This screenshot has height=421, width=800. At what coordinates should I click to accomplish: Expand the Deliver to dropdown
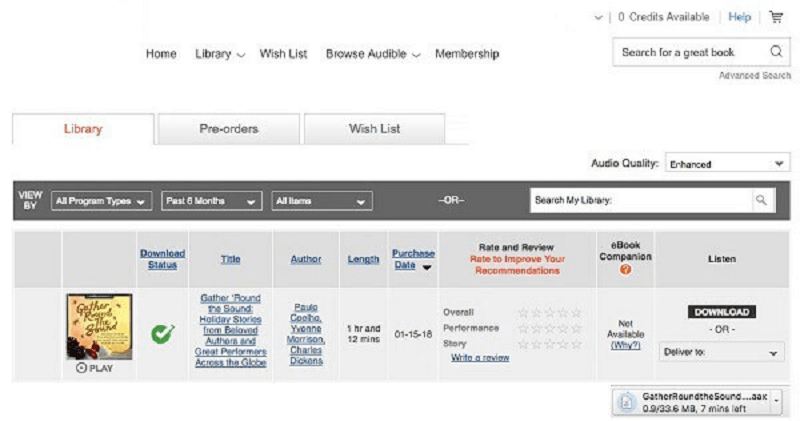tap(721, 353)
